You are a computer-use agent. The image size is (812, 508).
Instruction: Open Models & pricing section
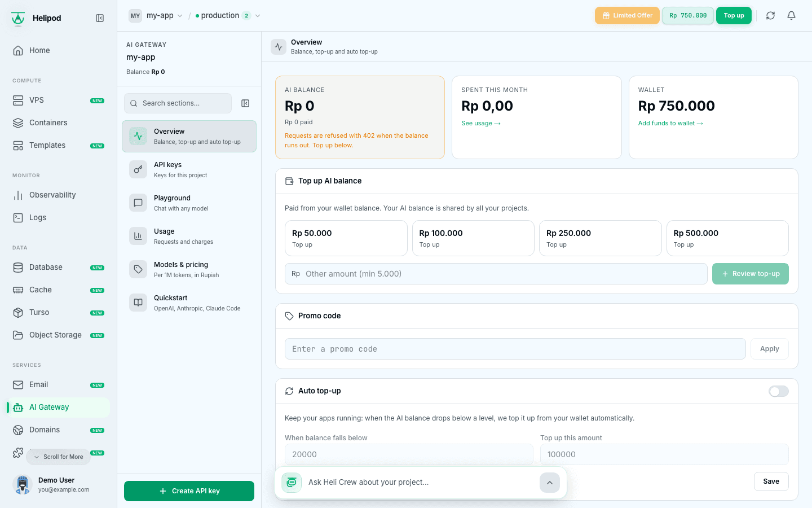click(x=189, y=269)
